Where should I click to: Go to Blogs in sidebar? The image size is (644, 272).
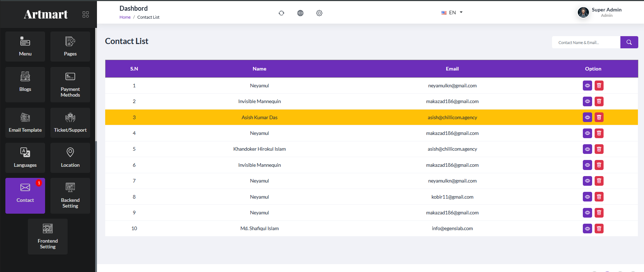tap(25, 84)
